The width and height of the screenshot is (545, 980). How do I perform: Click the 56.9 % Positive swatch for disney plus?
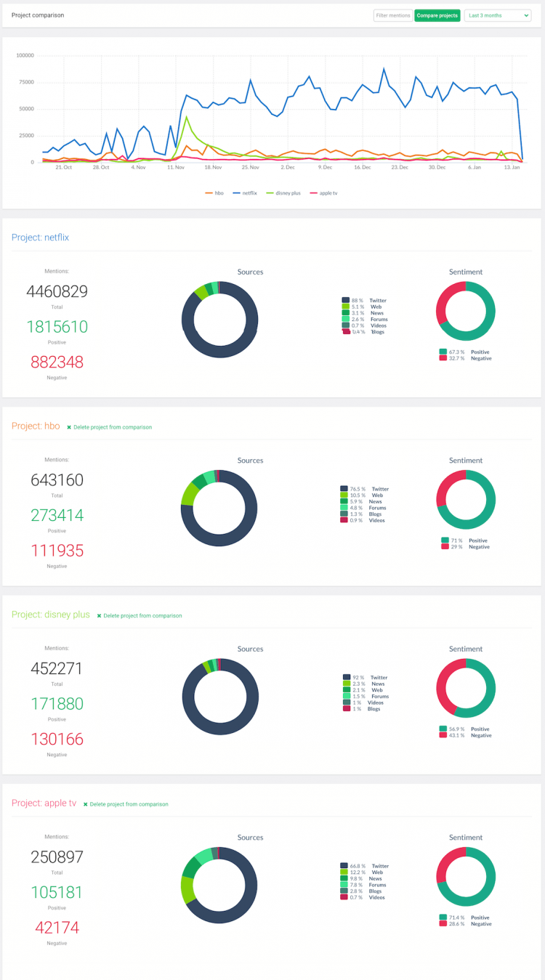(443, 729)
